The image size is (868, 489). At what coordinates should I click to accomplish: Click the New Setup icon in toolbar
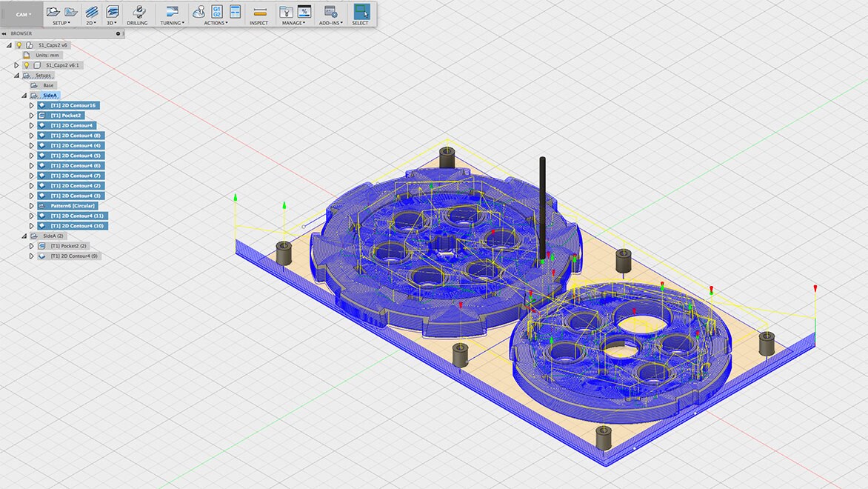click(x=53, y=12)
